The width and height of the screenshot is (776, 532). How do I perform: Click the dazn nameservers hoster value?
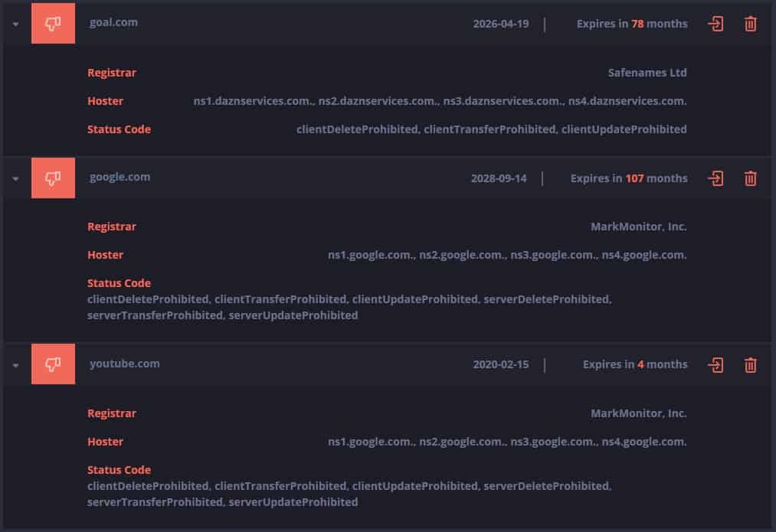click(440, 101)
